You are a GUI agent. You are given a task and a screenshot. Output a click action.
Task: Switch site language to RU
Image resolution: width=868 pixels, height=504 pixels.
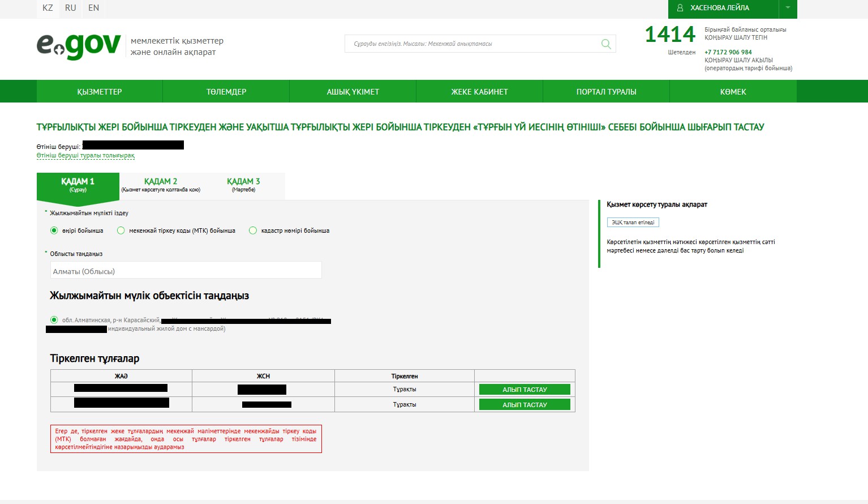point(70,8)
